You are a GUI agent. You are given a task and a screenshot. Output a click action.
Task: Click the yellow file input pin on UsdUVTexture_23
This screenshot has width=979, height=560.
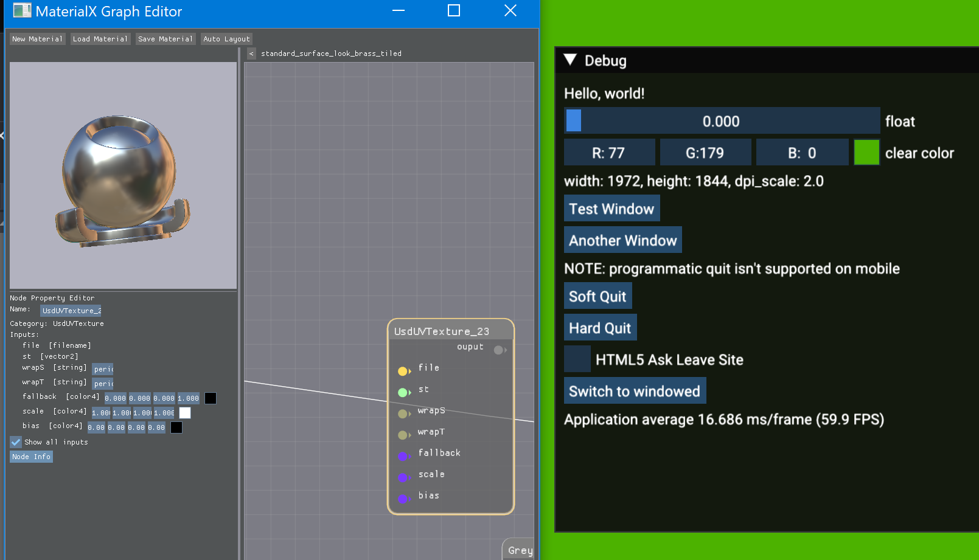pos(404,370)
